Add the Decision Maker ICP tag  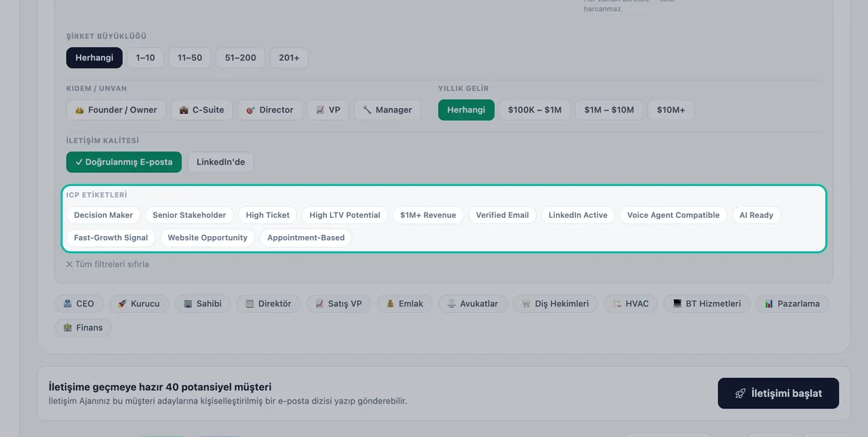(104, 215)
